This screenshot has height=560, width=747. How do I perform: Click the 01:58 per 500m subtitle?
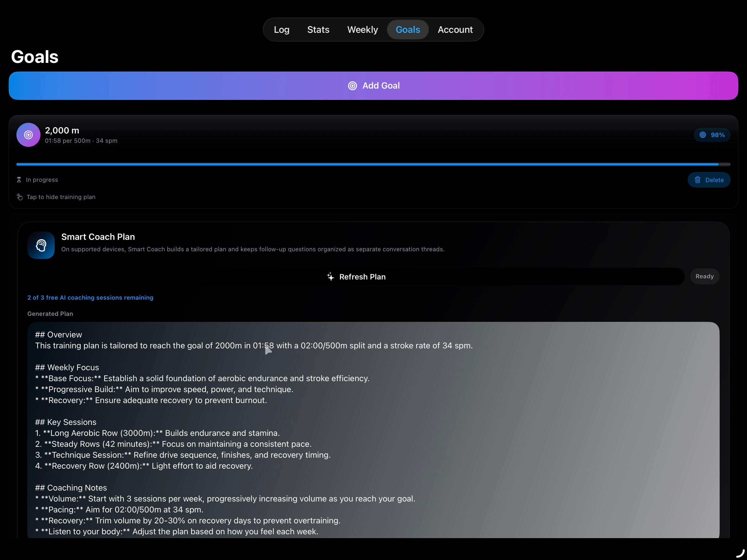81,141
